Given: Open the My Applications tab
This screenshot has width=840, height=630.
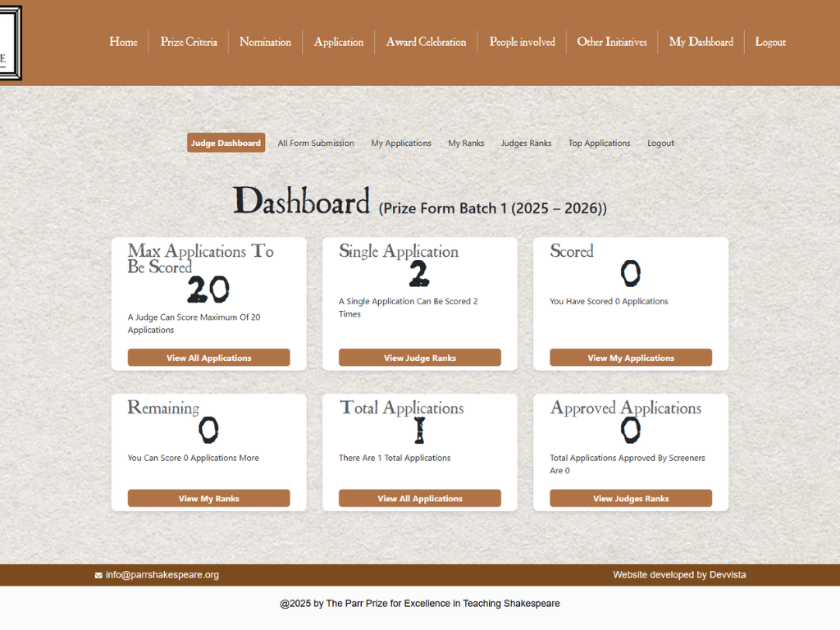Looking at the screenshot, I should (401, 143).
